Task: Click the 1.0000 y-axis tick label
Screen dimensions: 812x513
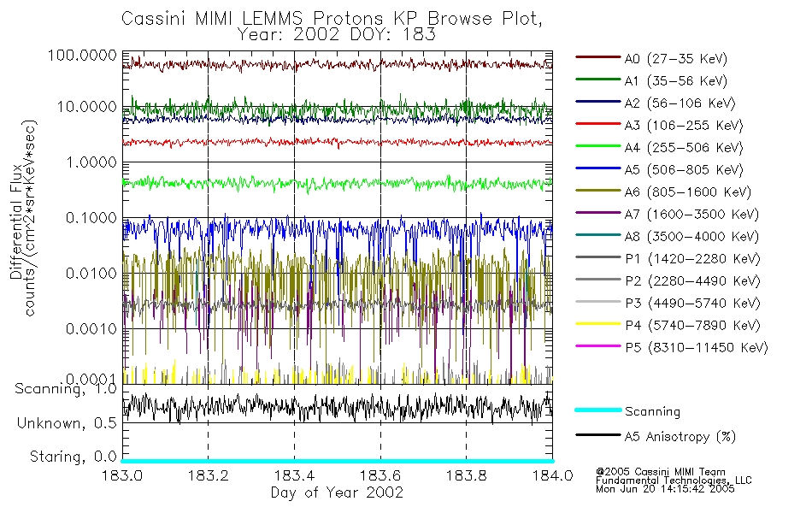Action: click(x=91, y=162)
